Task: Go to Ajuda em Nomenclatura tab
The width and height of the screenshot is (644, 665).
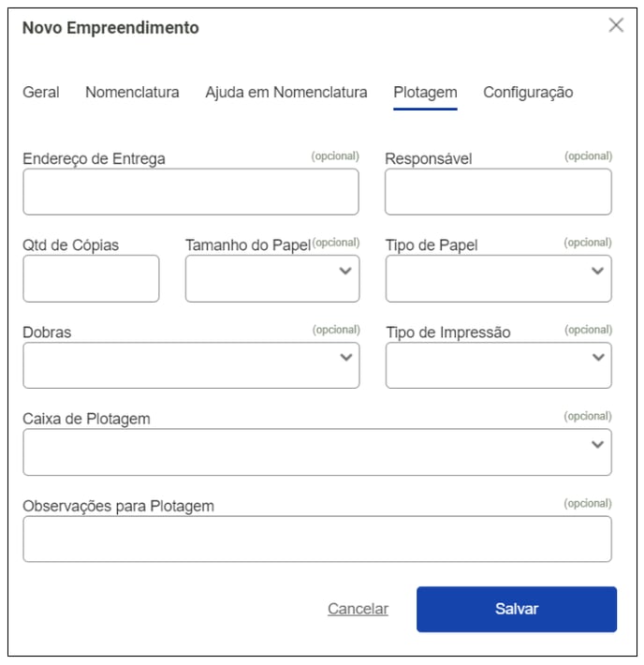Action: point(286,93)
